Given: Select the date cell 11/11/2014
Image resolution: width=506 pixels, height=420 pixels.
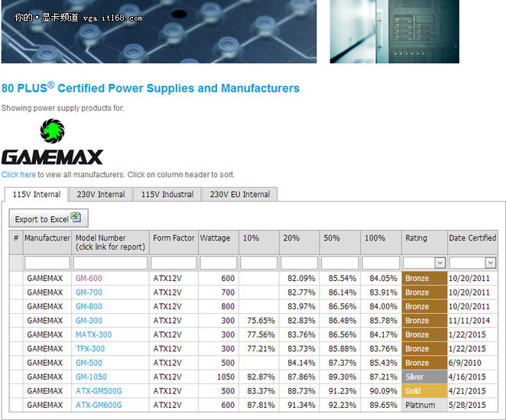Looking at the screenshot, I should click(x=472, y=321).
